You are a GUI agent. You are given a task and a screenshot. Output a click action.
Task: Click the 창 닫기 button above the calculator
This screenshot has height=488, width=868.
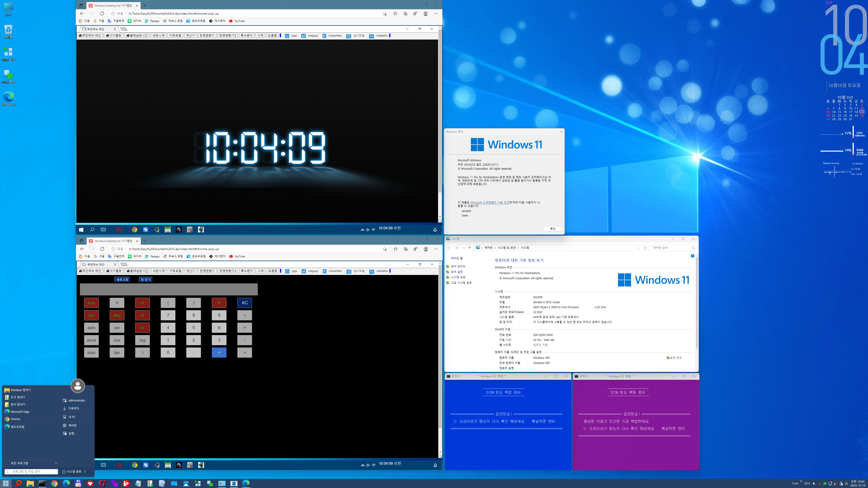tap(146, 279)
